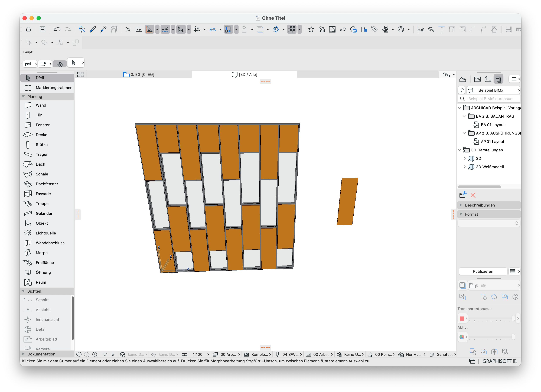Select the Wand tool
The width and height of the screenshot is (541, 392).
coord(47,105)
